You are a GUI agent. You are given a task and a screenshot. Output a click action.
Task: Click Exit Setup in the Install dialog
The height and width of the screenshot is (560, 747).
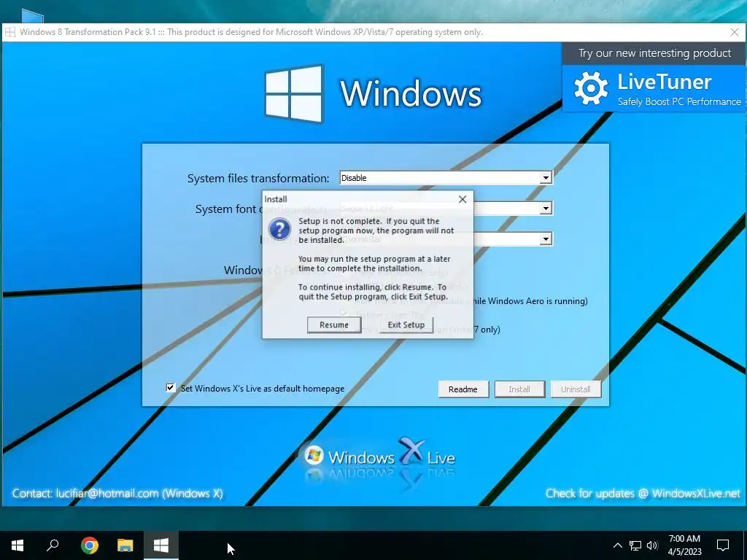pyautogui.click(x=406, y=324)
